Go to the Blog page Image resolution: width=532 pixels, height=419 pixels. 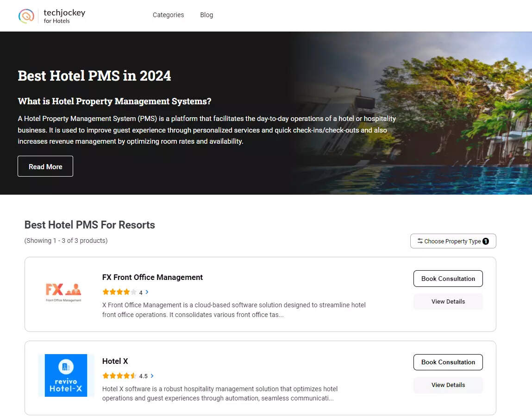pyautogui.click(x=207, y=15)
